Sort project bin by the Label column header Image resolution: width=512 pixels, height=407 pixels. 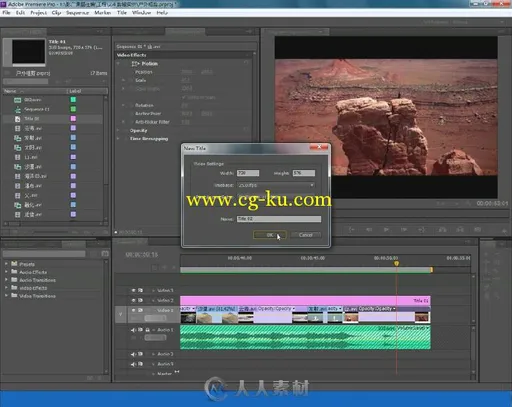point(87,91)
